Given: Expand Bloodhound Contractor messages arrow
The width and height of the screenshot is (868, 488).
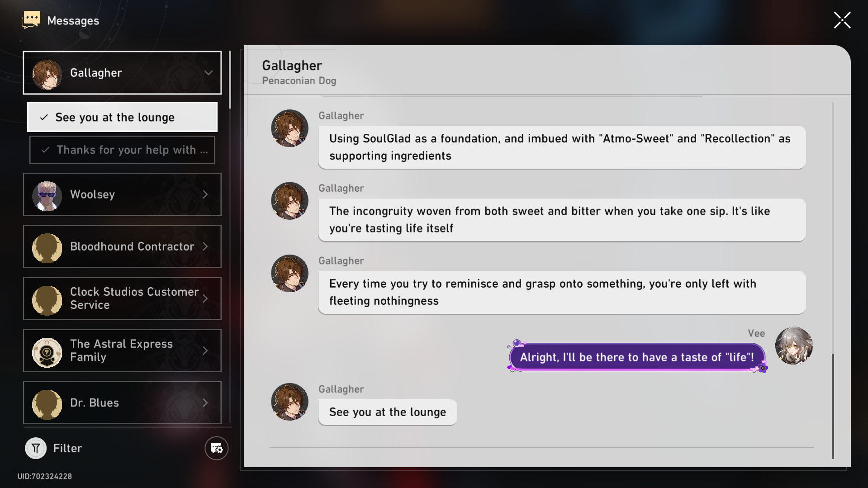Looking at the screenshot, I should coord(205,246).
